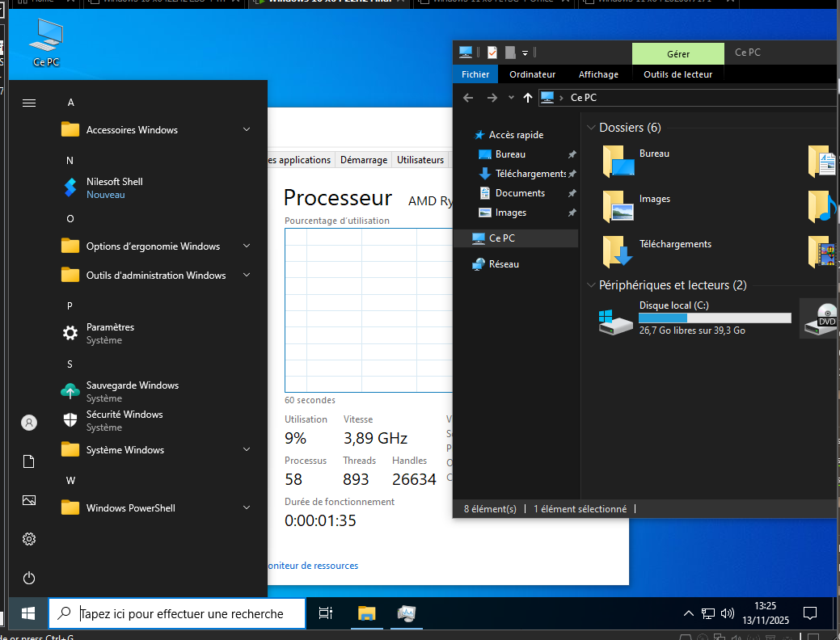Open the network tray icon

point(708,614)
